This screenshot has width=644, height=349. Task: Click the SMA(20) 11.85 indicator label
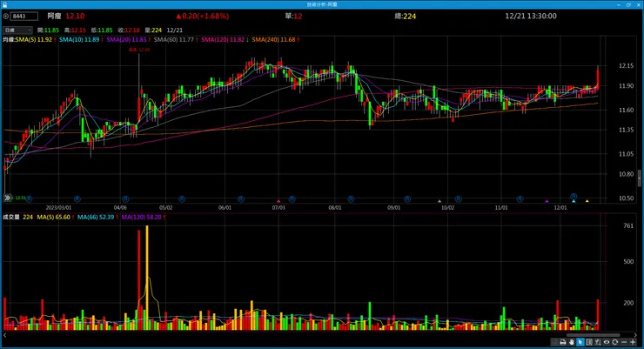pos(128,40)
